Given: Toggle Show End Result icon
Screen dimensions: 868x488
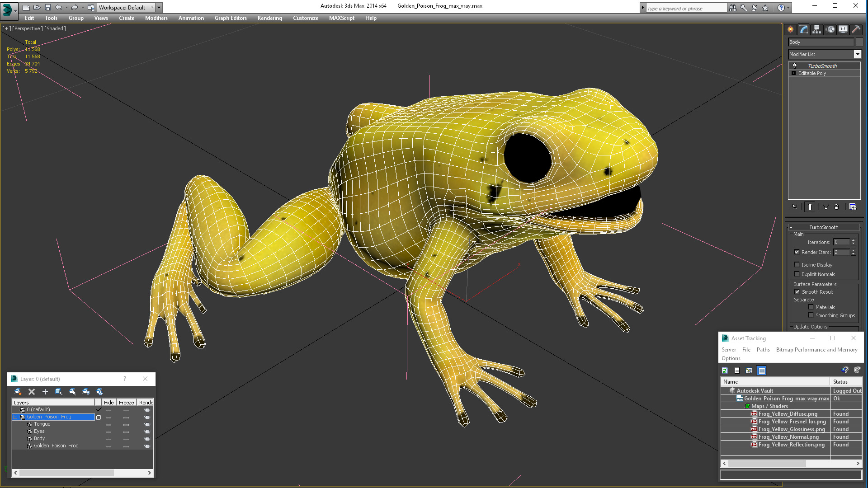Looking at the screenshot, I should click(x=810, y=207).
